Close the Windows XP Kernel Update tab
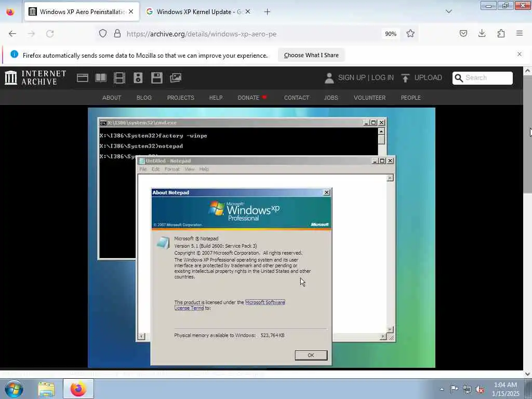 [248, 11]
